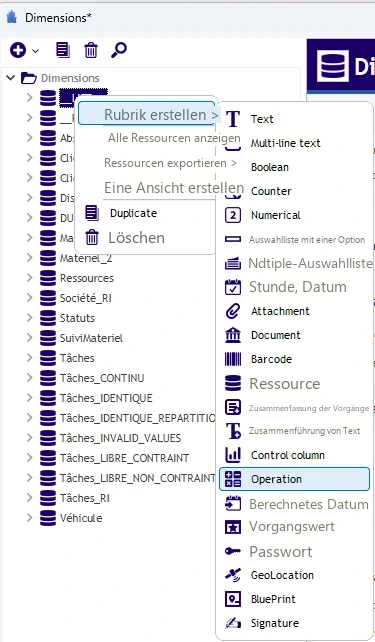The image size is (375, 642).
Task: Select the Dimensions folder icon
Action: [29, 78]
